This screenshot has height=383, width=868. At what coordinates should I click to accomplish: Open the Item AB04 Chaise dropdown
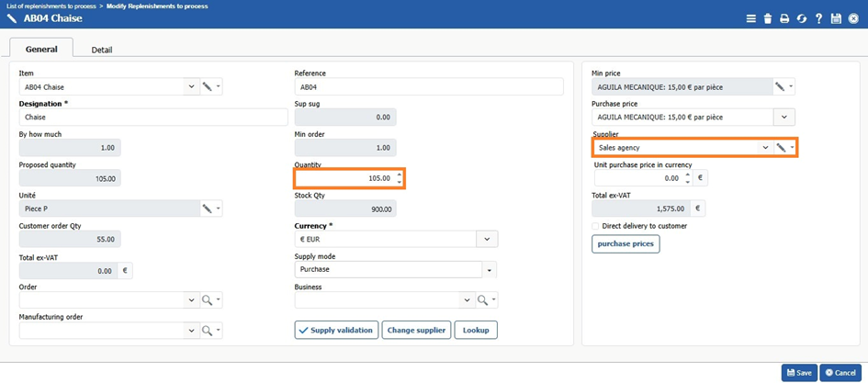point(191,86)
